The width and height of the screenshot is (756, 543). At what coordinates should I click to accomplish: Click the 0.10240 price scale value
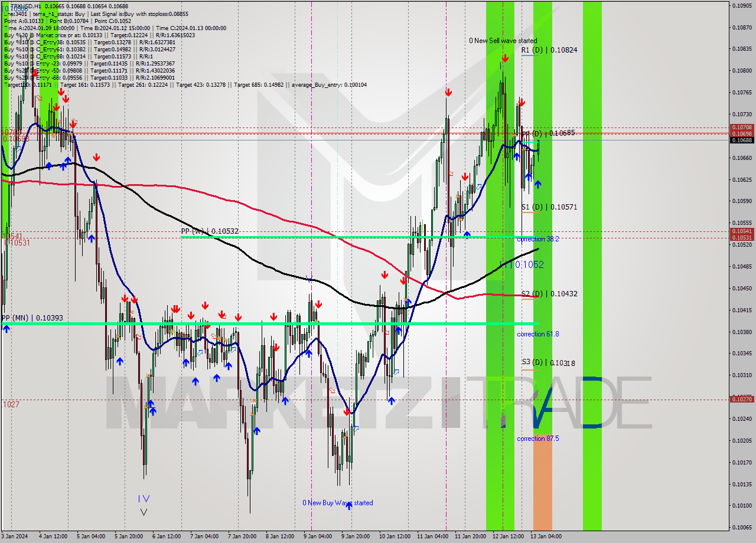point(742,418)
